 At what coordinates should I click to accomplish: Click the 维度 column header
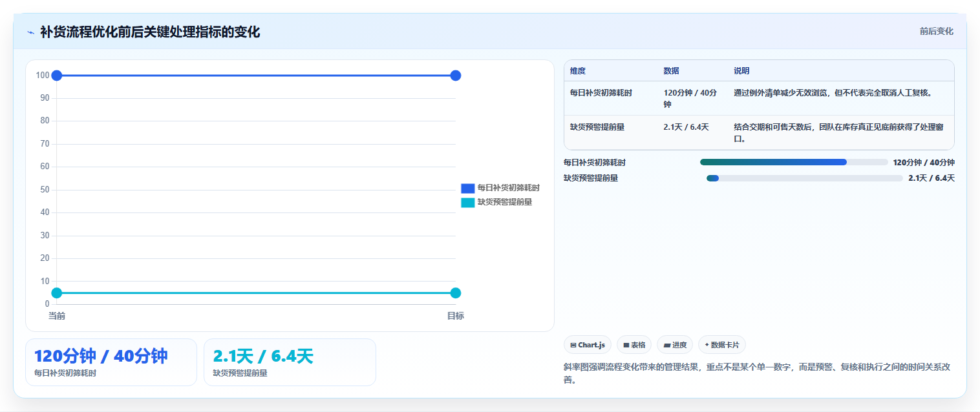tap(611, 70)
